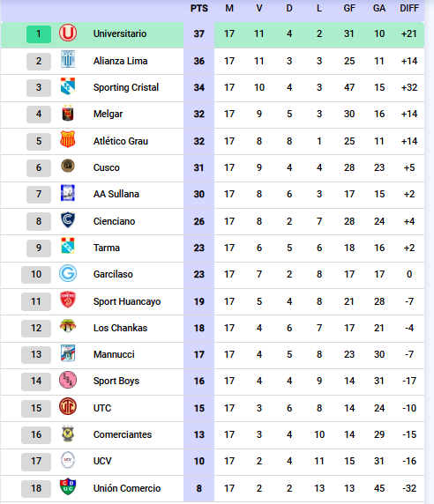Open the Cusco team name link
The width and height of the screenshot is (434, 504).
[x=107, y=167]
